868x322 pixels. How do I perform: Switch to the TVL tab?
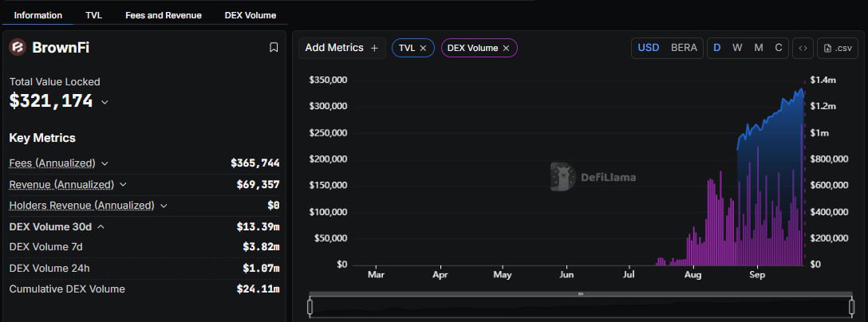point(93,15)
